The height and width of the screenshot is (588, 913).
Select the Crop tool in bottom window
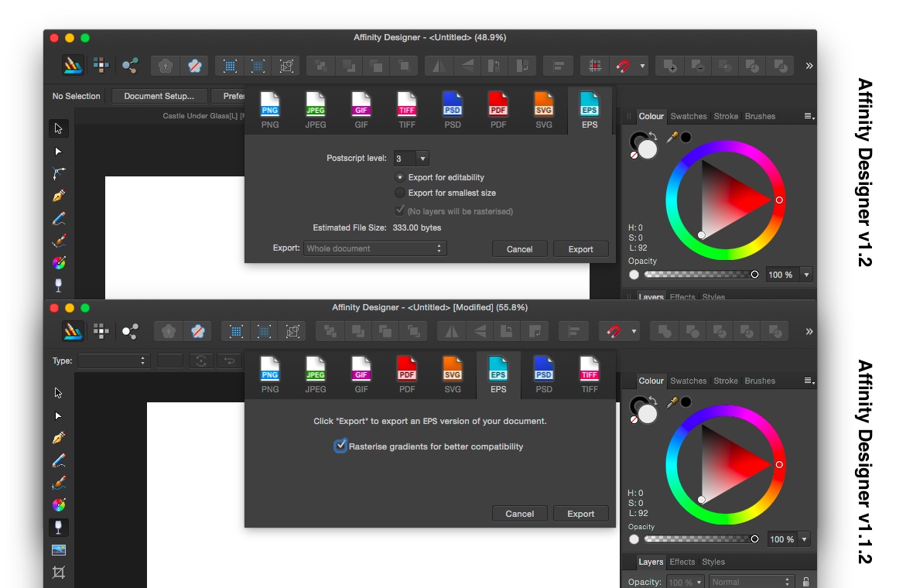pos(58,573)
